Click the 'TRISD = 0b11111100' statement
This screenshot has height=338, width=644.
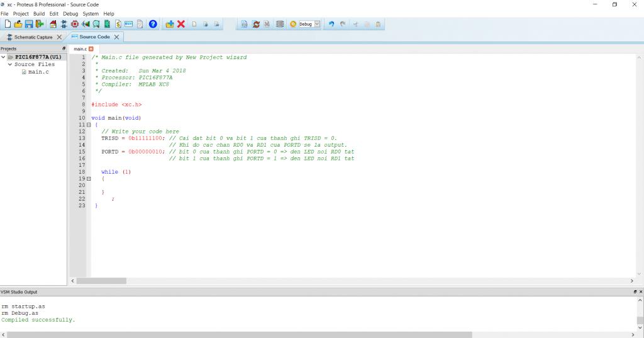click(133, 138)
